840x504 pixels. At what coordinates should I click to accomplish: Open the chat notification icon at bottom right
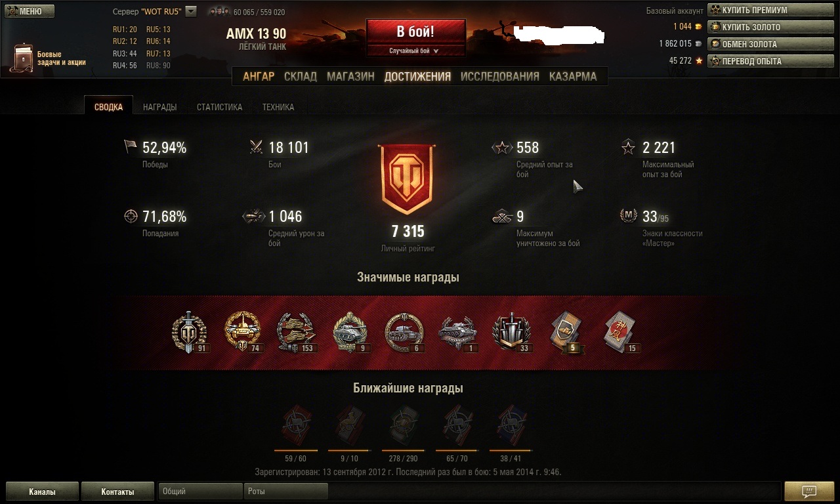(809, 491)
